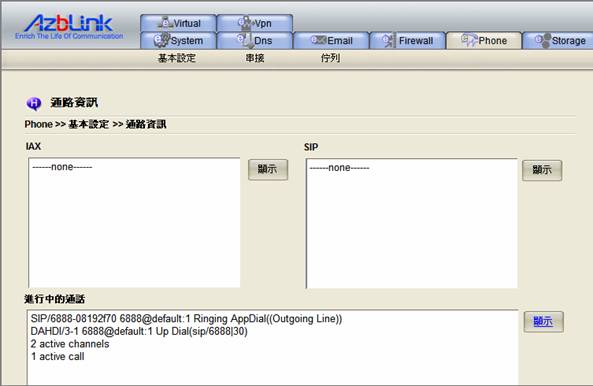Click the 顯示 button next to SIP list
593x386 pixels.
coord(542,170)
